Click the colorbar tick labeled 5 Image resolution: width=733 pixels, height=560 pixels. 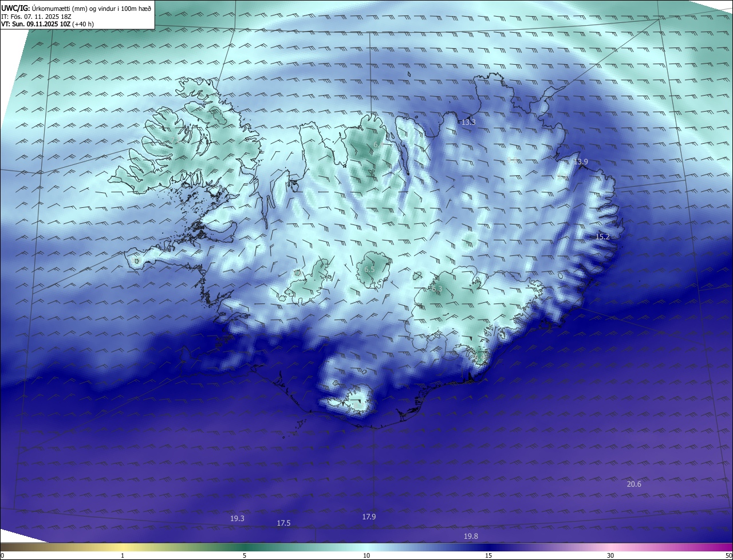[x=245, y=555]
